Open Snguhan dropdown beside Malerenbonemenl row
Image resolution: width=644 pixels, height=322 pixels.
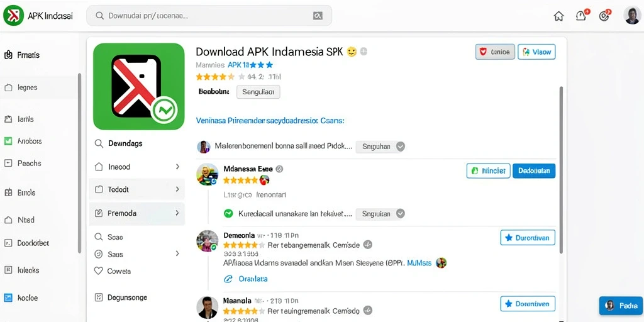click(380, 147)
